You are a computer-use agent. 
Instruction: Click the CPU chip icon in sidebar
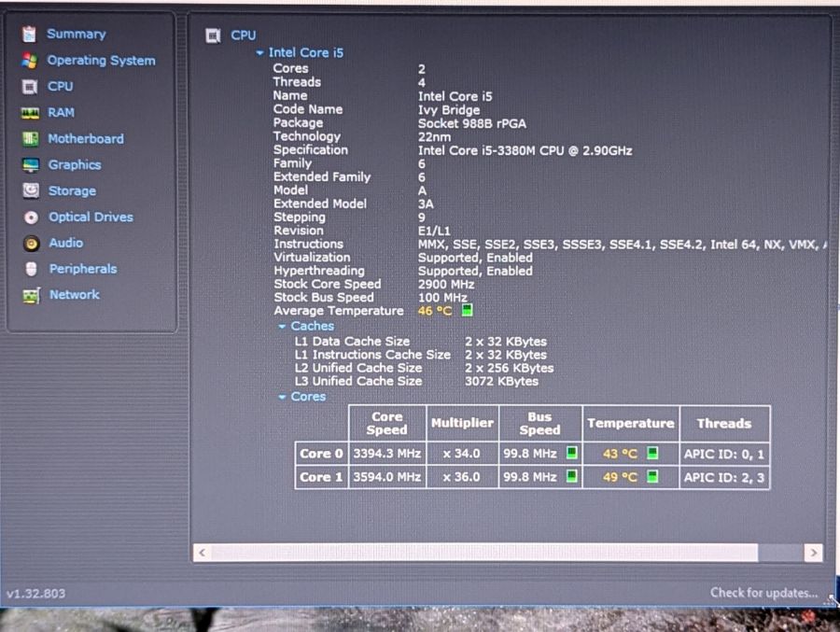click(x=30, y=86)
